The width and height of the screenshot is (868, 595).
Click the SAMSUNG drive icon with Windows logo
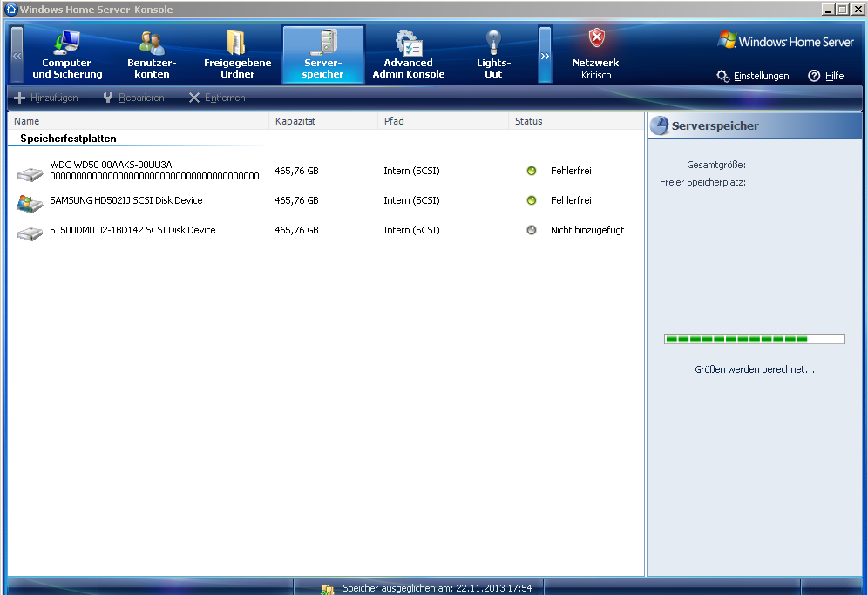click(x=30, y=204)
